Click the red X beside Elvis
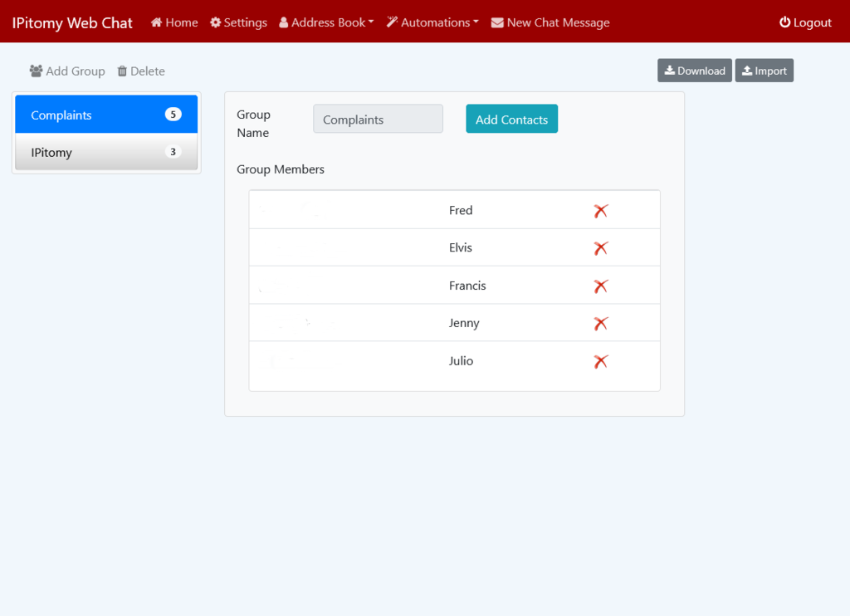Viewport: 850px width, 616px height. coord(601,248)
